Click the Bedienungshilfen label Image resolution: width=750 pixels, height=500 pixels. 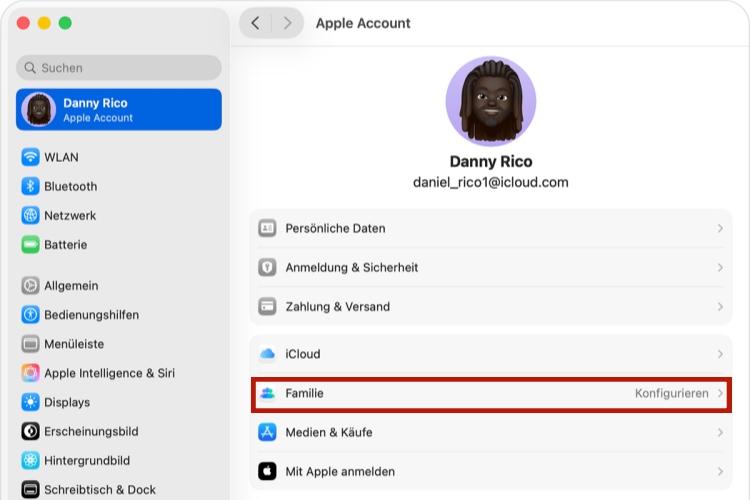point(91,315)
